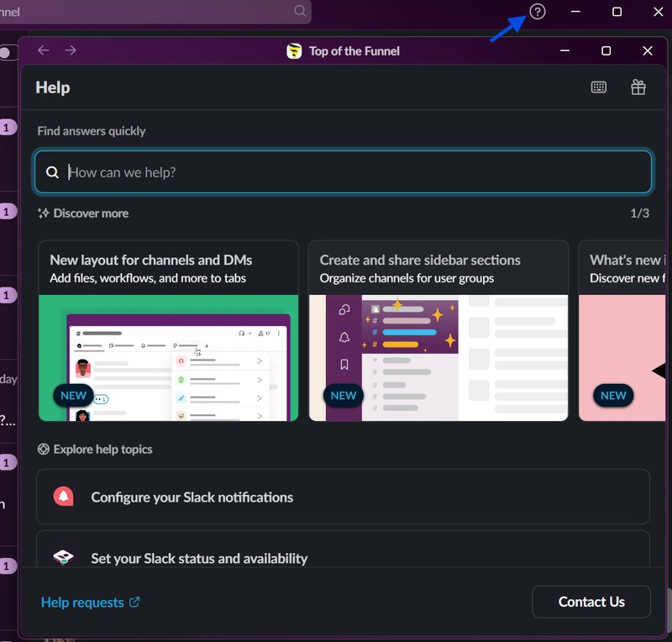Click the NEW badge on the pink card

pyautogui.click(x=613, y=396)
